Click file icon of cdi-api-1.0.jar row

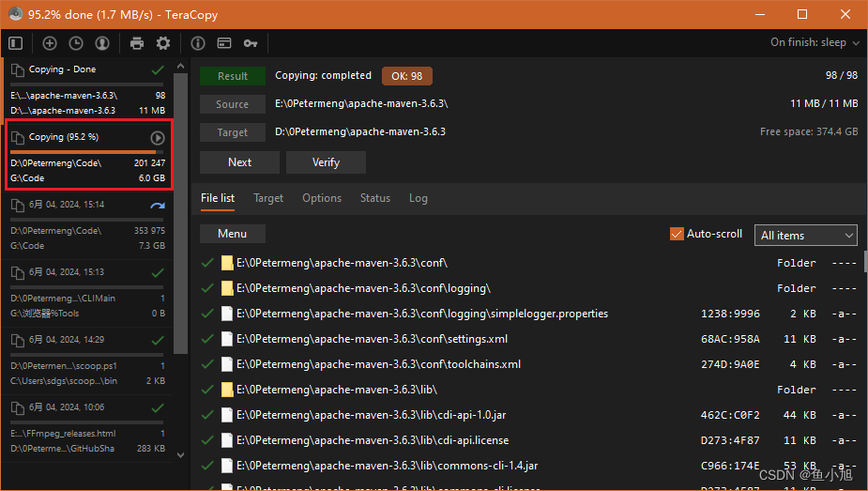click(x=227, y=415)
